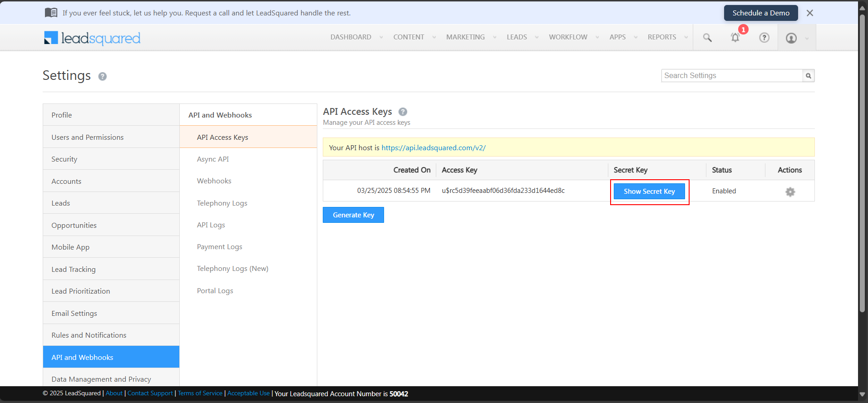Submit search with the Search Settings magnifier button
This screenshot has width=868, height=403.
click(x=809, y=76)
